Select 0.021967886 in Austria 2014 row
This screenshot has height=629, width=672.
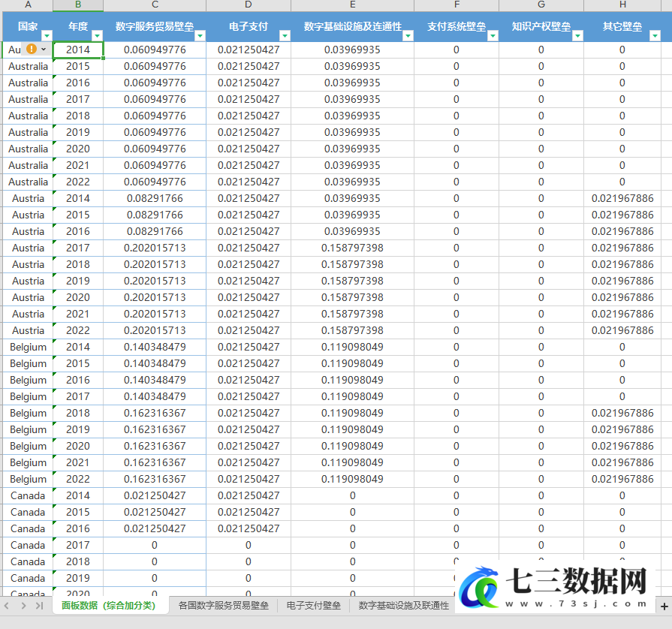[x=622, y=198]
